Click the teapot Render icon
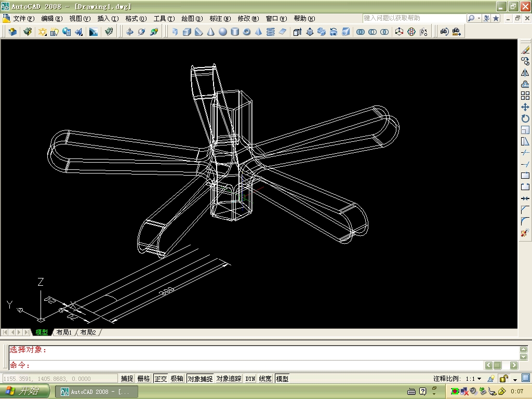 28,32
